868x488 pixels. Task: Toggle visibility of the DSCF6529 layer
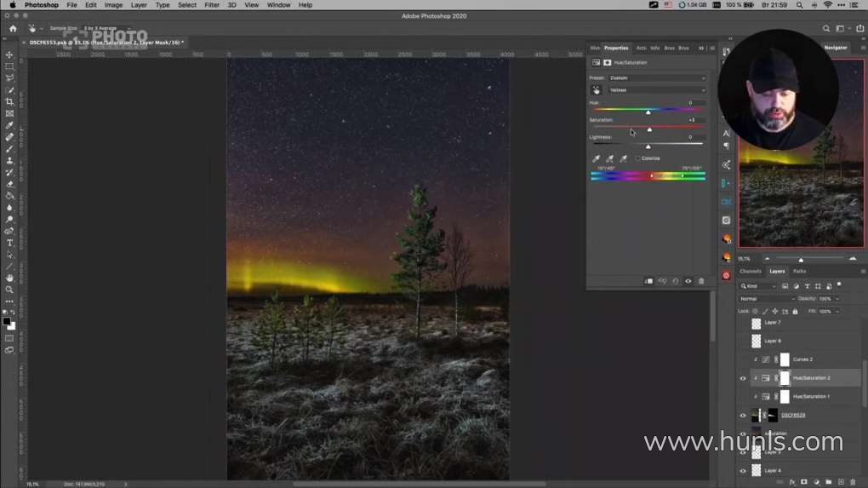tap(742, 416)
